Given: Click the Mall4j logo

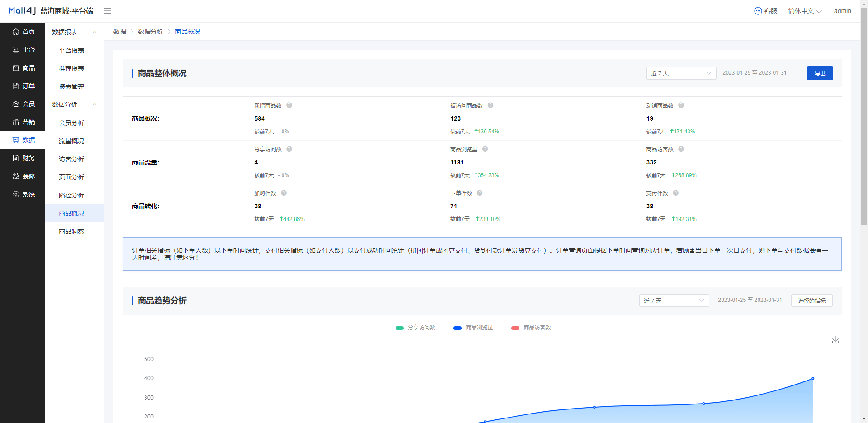Looking at the screenshot, I should (x=22, y=11).
